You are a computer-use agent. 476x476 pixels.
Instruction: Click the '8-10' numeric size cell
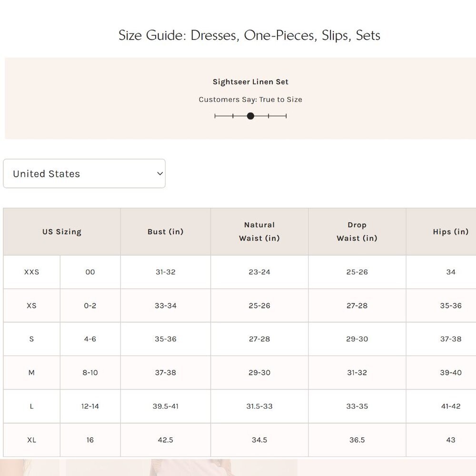click(90, 373)
